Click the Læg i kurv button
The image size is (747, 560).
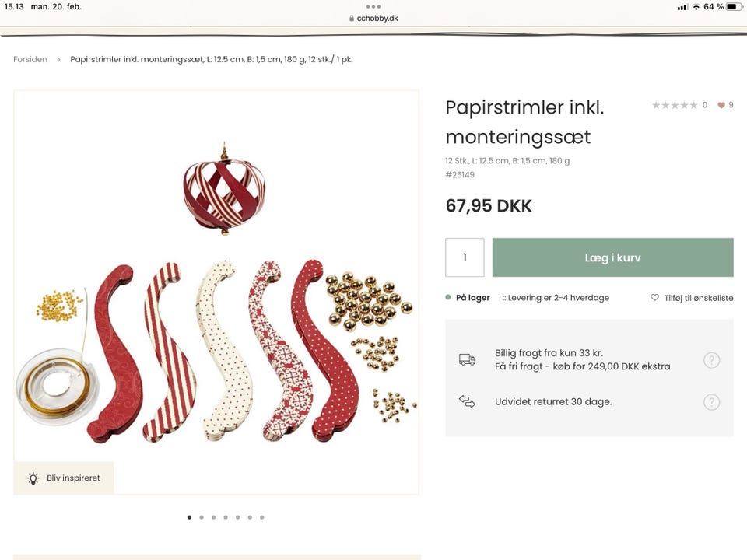click(x=612, y=257)
